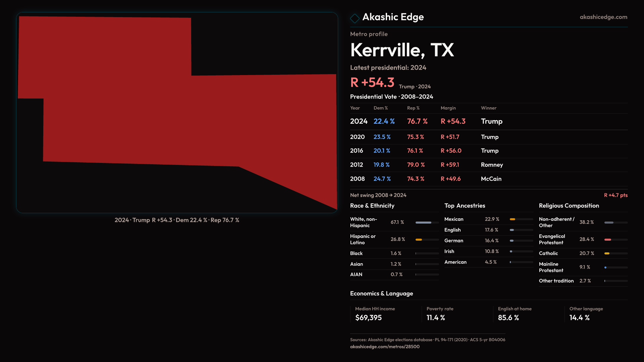Click the Evangelical Protestant red bar
The width and height of the screenshot is (644, 362).
pyautogui.click(x=608, y=240)
